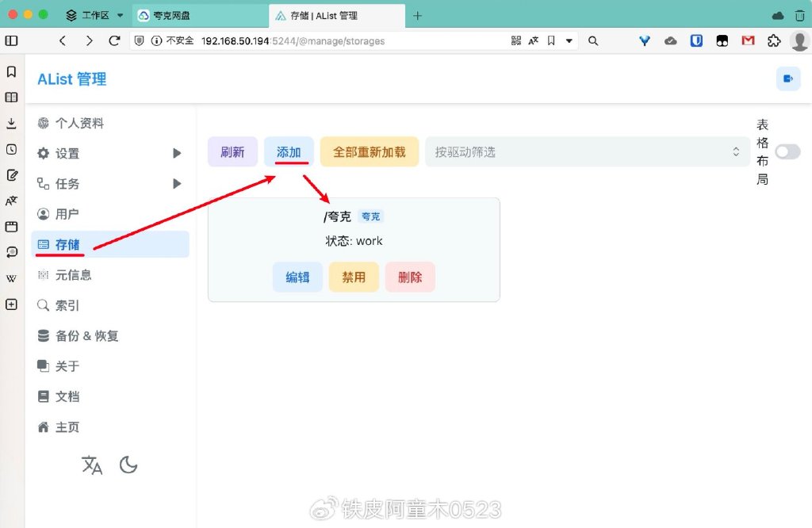Open the address bar dropdown arrow
This screenshot has width=812, height=528.
click(x=569, y=40)
